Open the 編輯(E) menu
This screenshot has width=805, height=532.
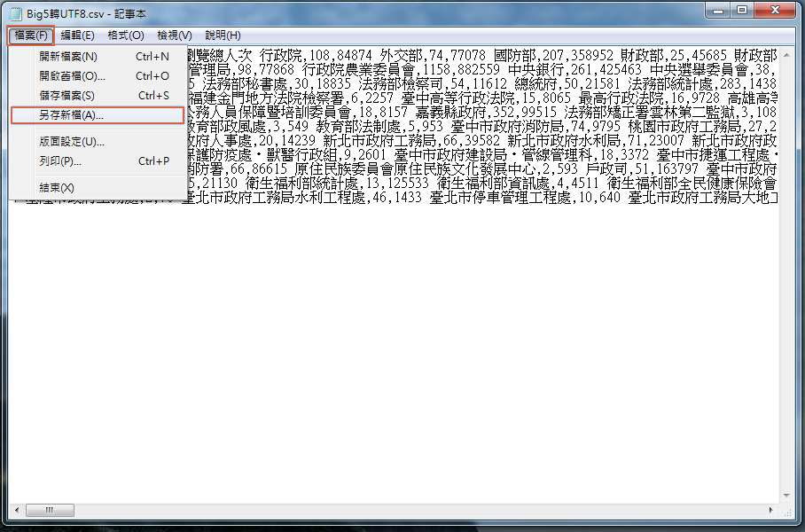point(77,35)
